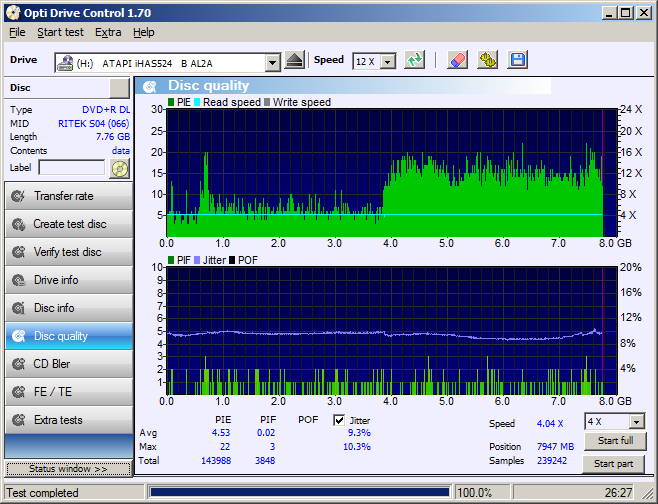Click the Test completed status text
This screenshot has height=504, width=658.
pos(42,493)
